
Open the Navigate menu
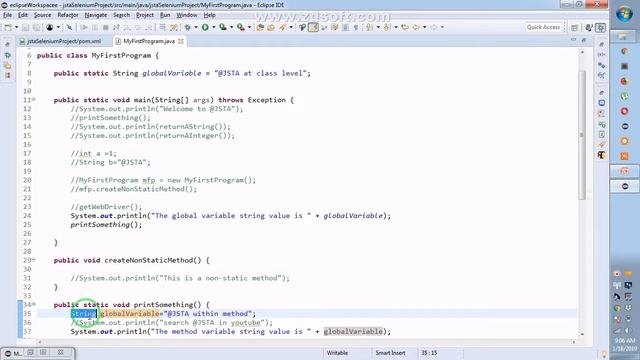tap(96, 15)
